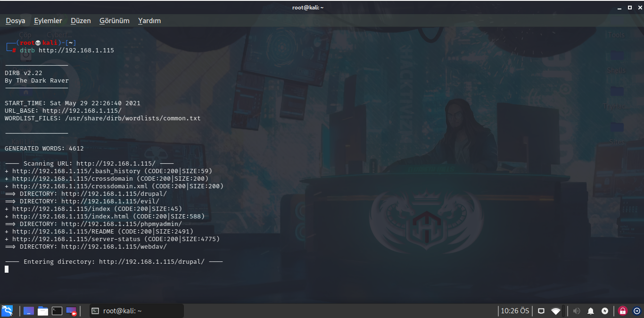
Task: Click the display tray icon beside the clock
Action: [x=541, y=311]
